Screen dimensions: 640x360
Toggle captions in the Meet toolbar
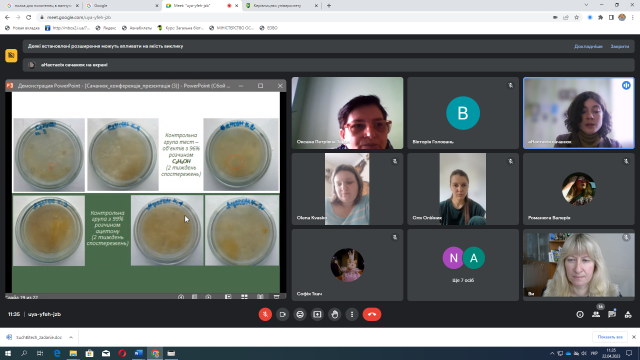(300, 314)
